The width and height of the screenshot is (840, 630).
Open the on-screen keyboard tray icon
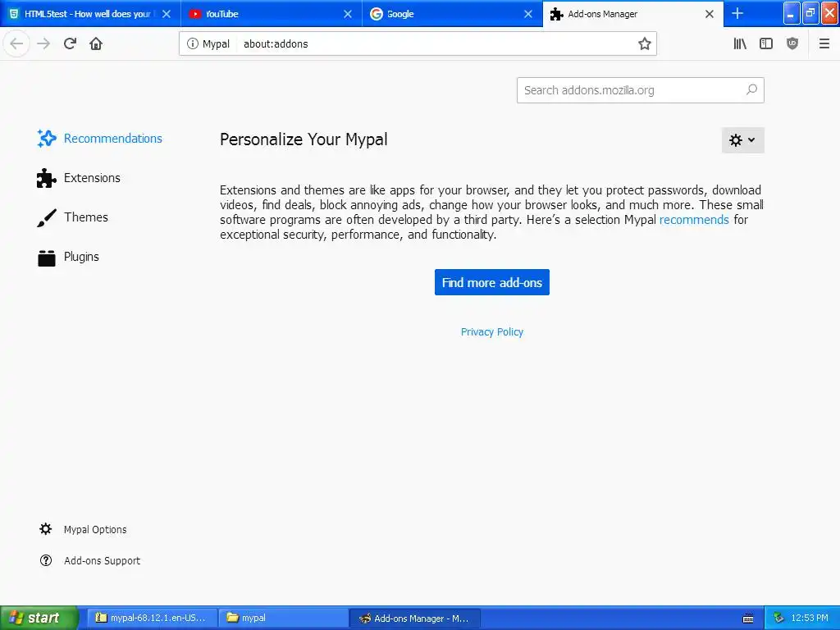pyautogui.click(x=748, y=619)
